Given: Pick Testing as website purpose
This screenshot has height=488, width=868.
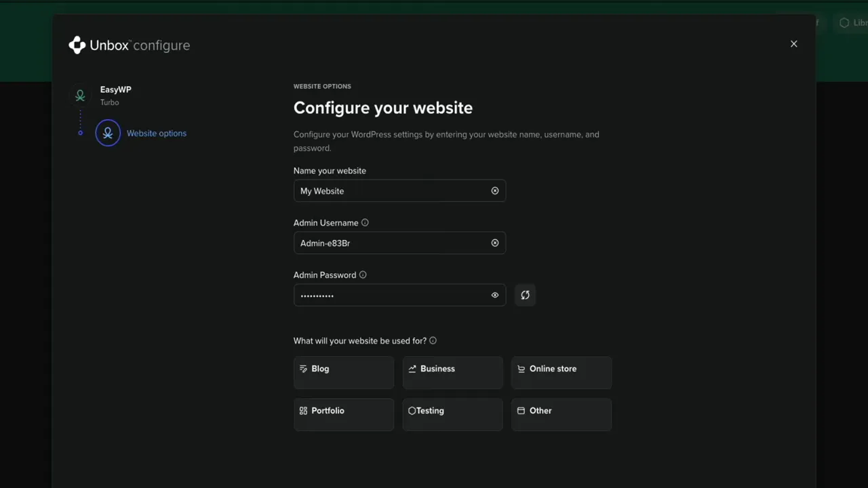Looking at the screenshot, I should tap(453, 414).
